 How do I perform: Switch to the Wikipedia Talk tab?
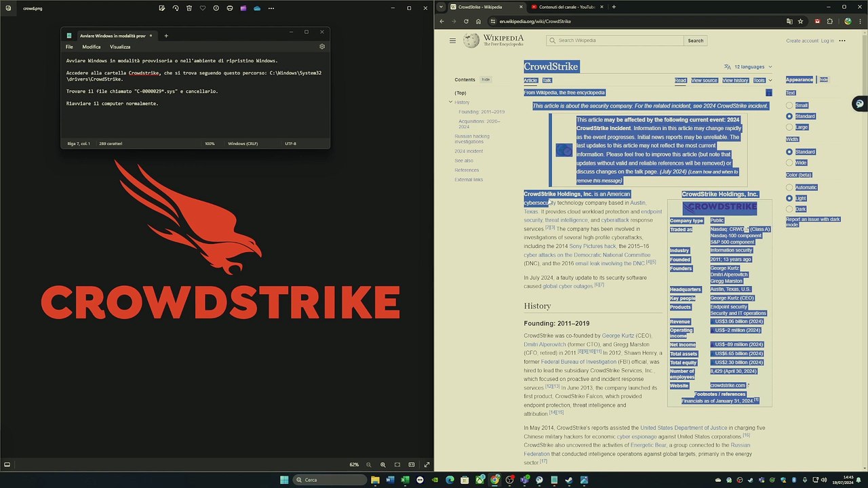click(x=547, y=81)
